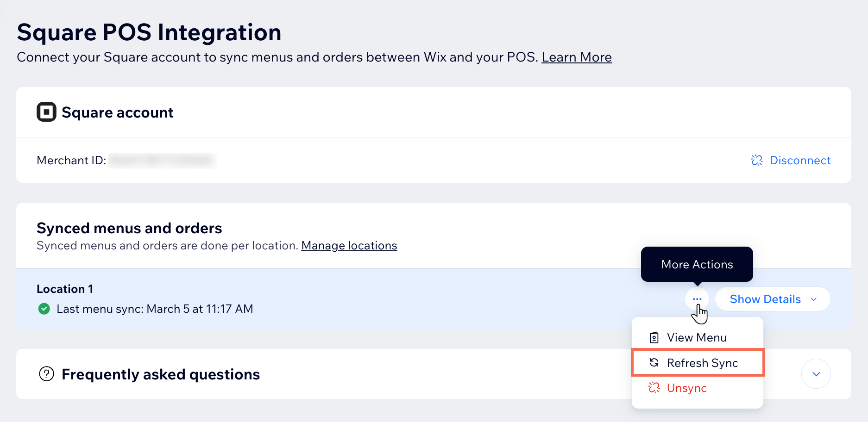Expand the Frequently asked questions section
The image size is (868, 422).
[816, 374]
